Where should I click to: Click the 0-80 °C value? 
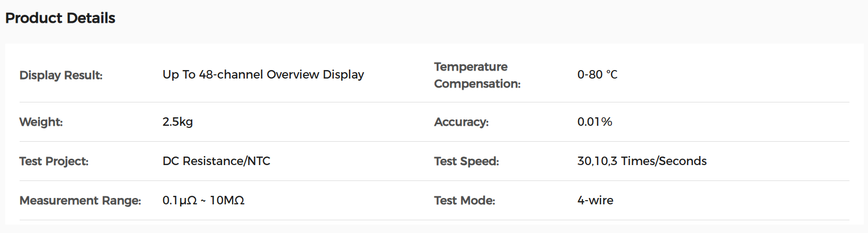597,75
